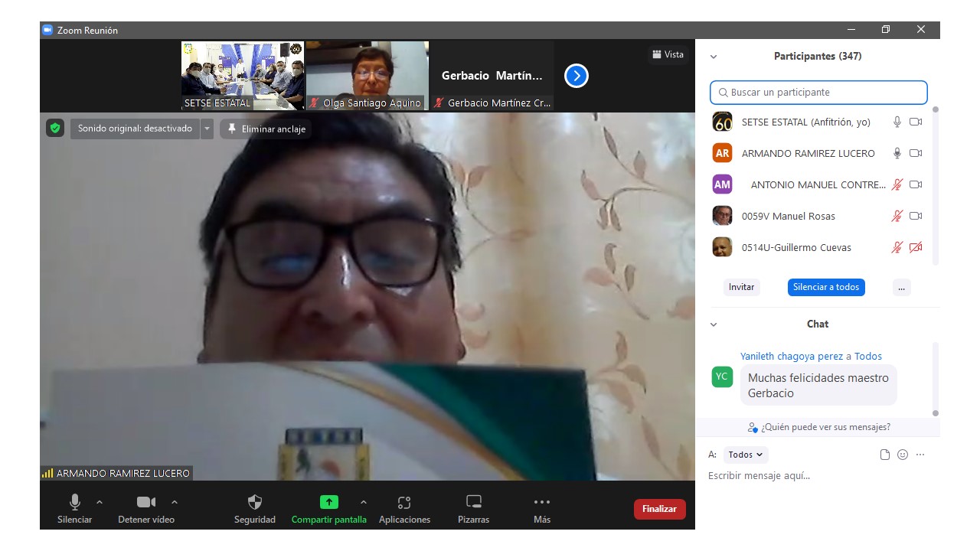The image size is (980, 551).
Task: Click Invitar button
Action: (741, 287)
